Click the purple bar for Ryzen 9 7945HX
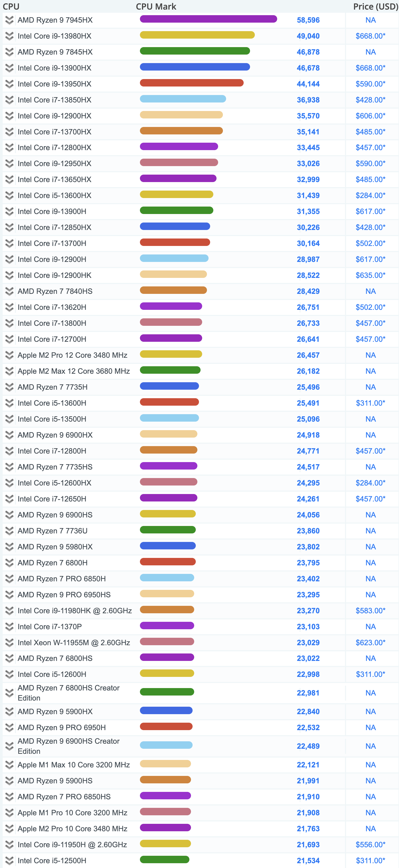This screenshot has width=399, height=868. 209,19
